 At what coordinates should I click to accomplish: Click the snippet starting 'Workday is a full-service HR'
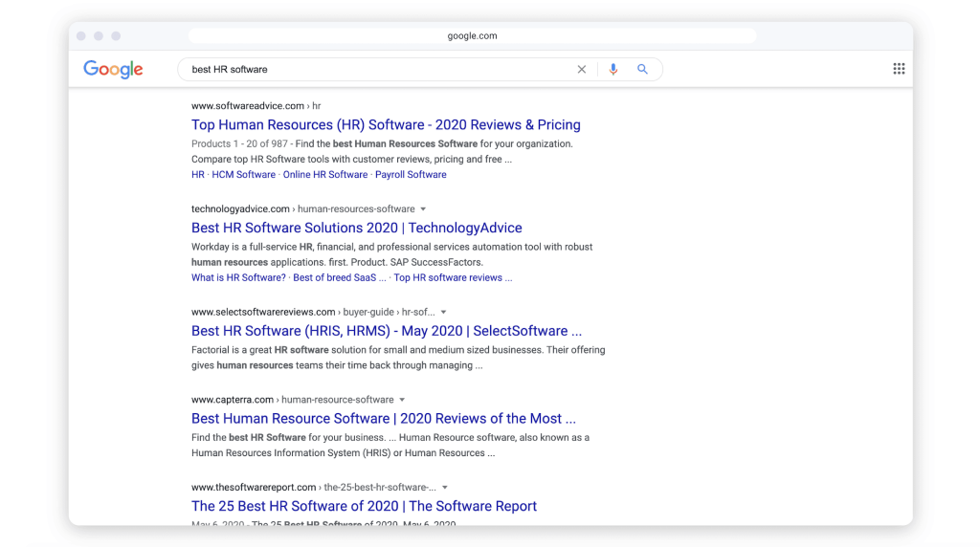coord(391,254)
